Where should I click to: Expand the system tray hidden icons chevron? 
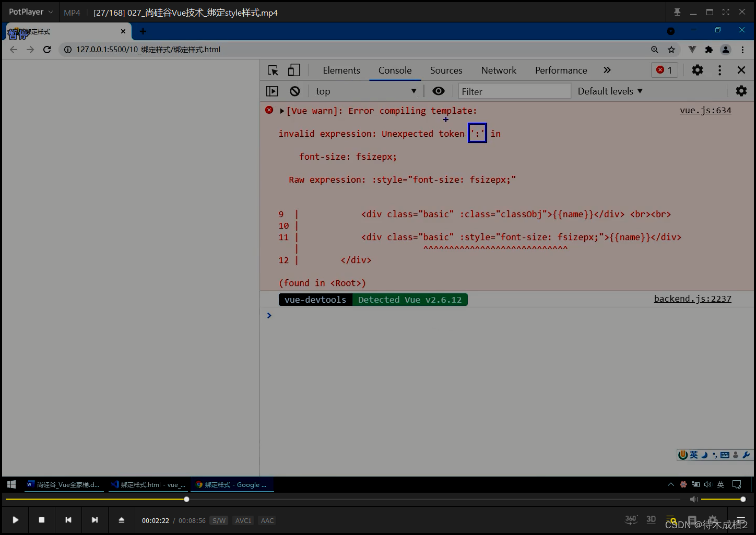pos(671,484)
